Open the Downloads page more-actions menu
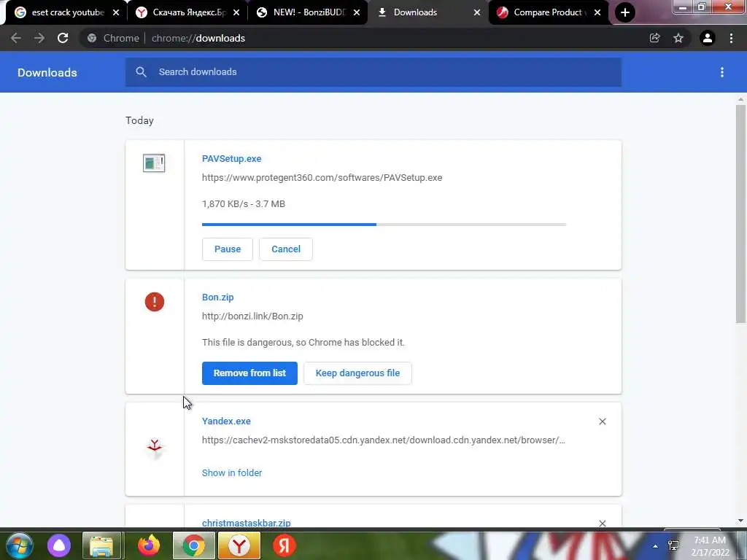Image resolution: width=747 pixels, height=560 pixels. pyautogui.click(x=722, y=72)
